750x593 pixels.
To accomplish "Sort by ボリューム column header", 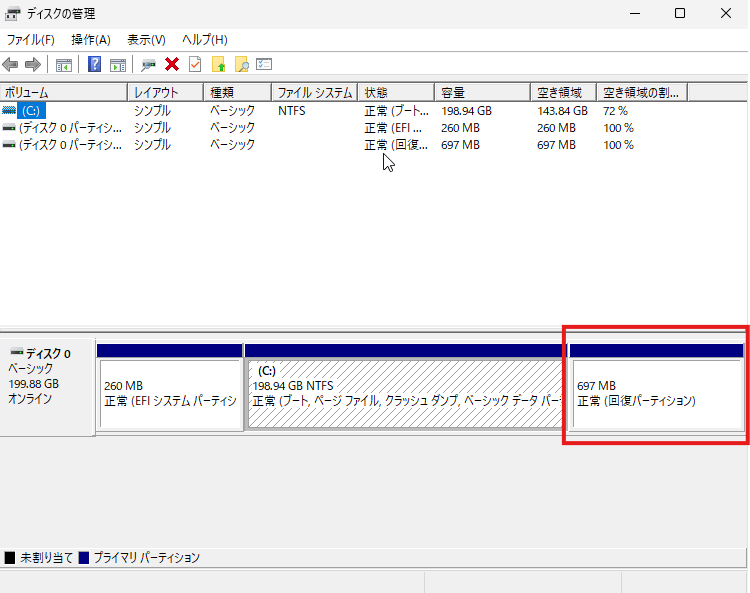I will [64, 92].
